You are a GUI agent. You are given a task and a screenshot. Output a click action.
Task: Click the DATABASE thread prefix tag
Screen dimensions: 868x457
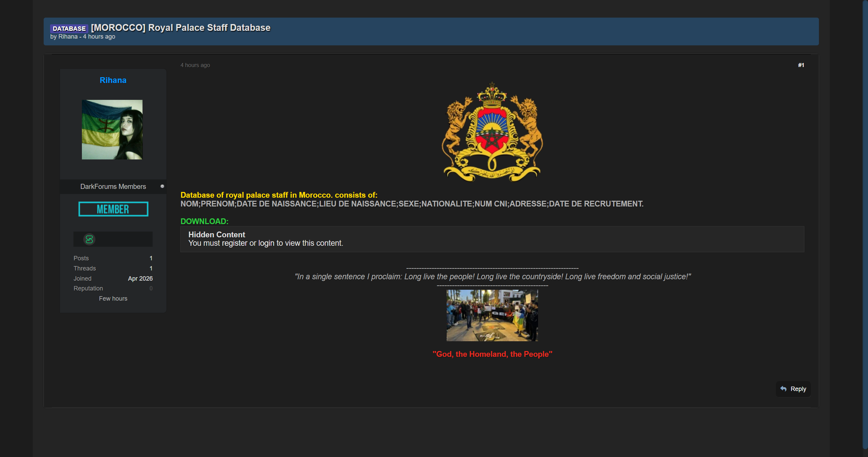tap(69, 28)
